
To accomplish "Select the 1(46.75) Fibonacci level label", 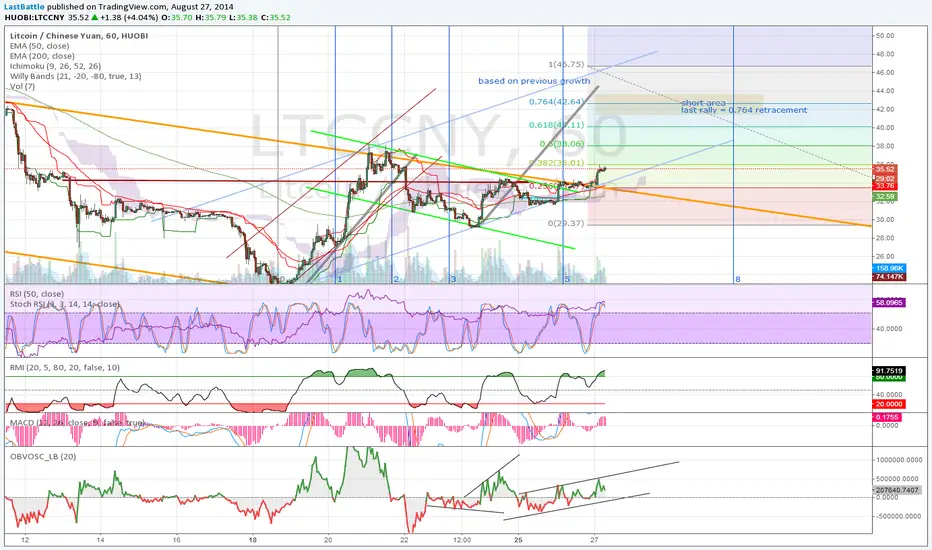I will 566,64.
